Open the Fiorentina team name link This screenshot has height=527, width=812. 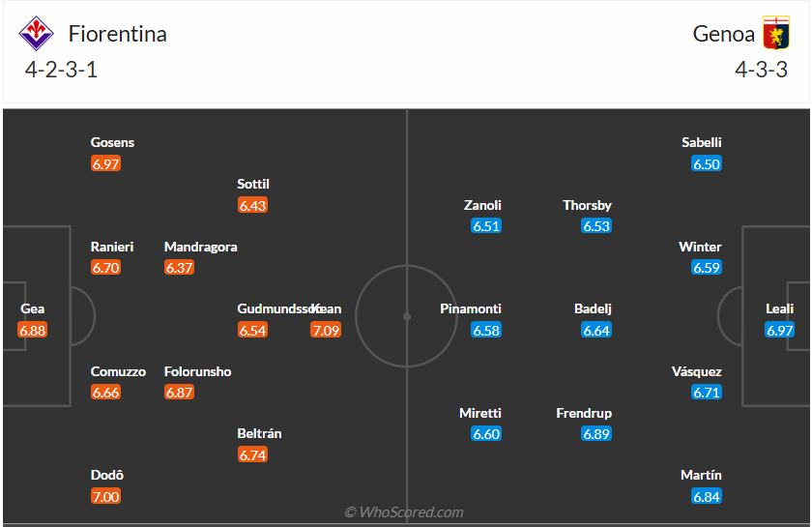(117, 34)
